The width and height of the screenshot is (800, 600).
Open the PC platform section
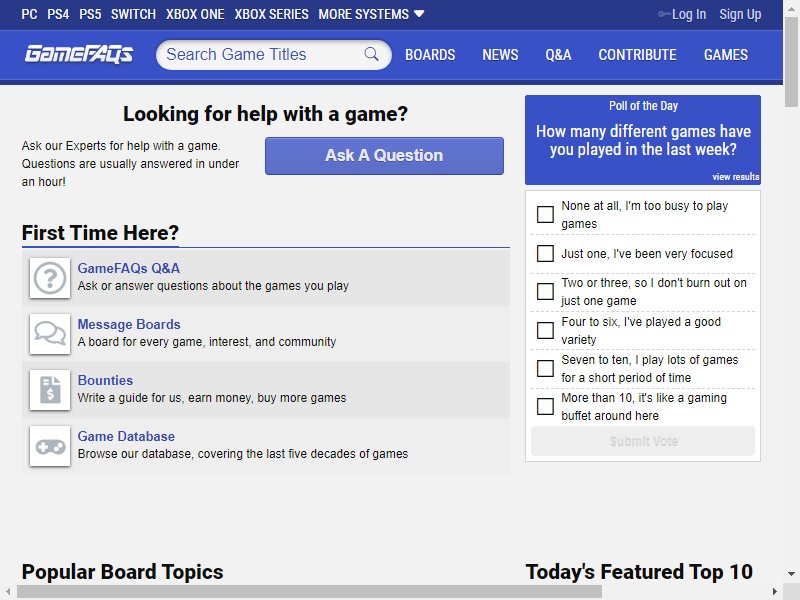[29, 14]
